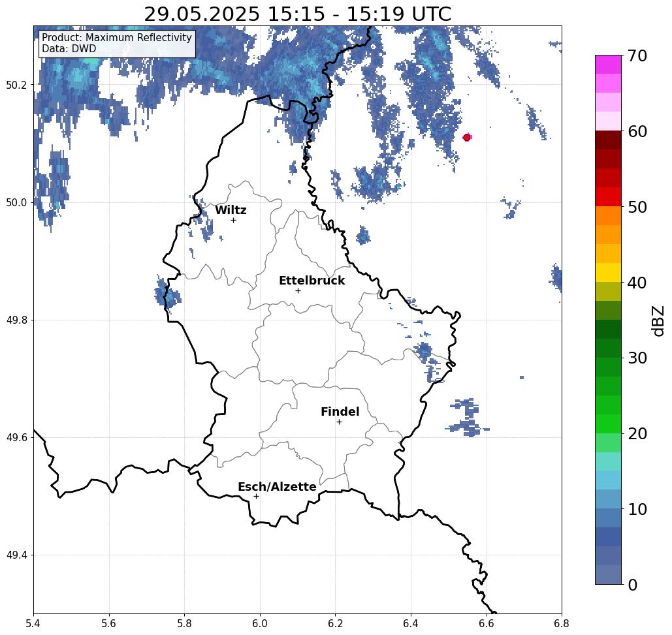The width and height of the screenshot is (672, 635).
Task: Click the red dot radar marker
Action: coord(467,138)
